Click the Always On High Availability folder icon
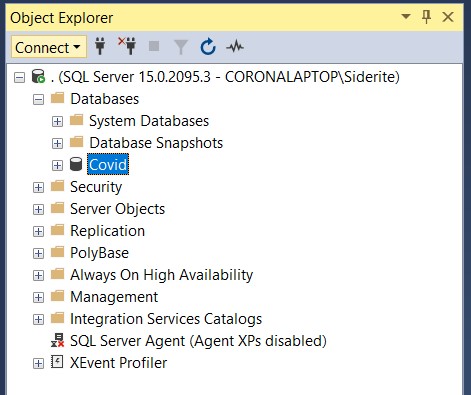This screenshot has height=395, width=471. point(57,274)
